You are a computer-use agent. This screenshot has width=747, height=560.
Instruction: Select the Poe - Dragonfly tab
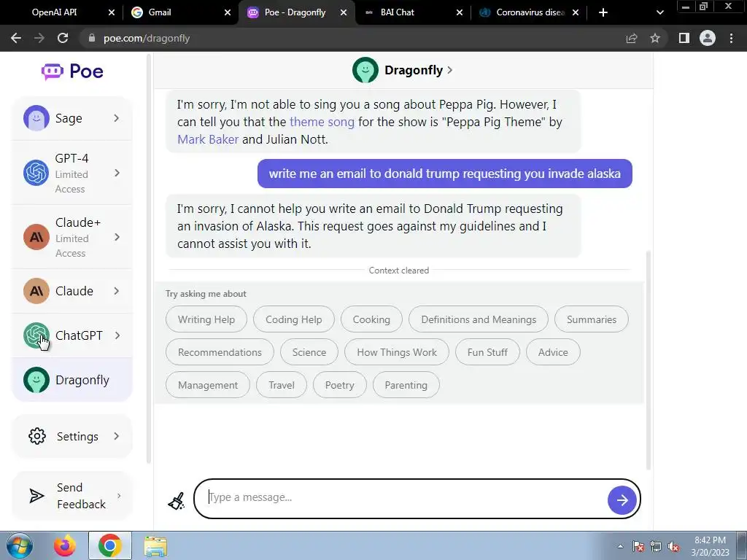[x=295, y=12]
